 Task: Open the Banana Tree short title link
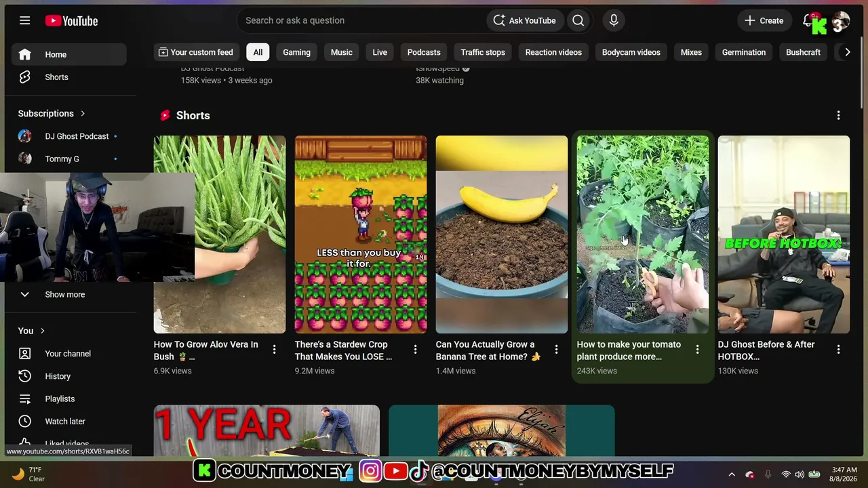(488, 350)
